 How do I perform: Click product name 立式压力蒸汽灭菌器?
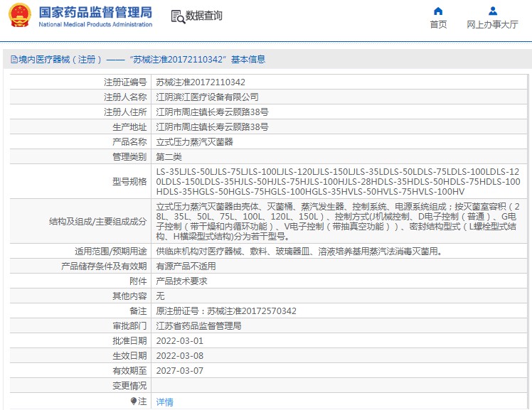(x=194, y=141)
